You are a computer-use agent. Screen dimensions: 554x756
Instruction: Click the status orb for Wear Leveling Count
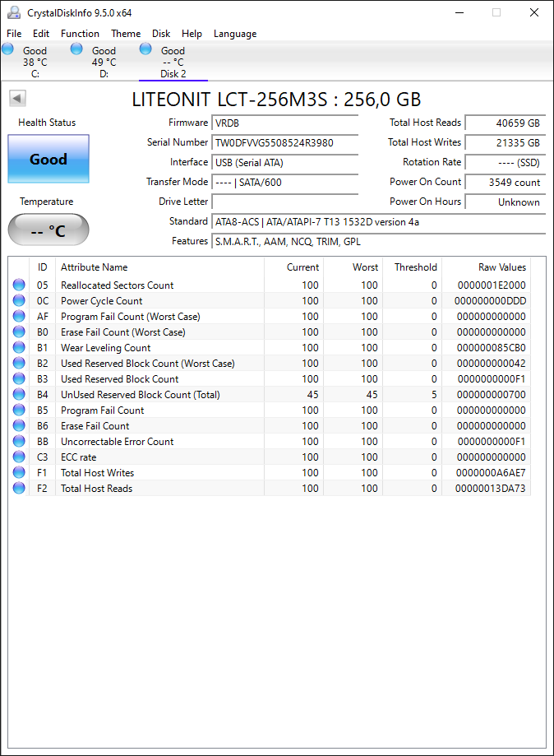click(x=19, y=348)
